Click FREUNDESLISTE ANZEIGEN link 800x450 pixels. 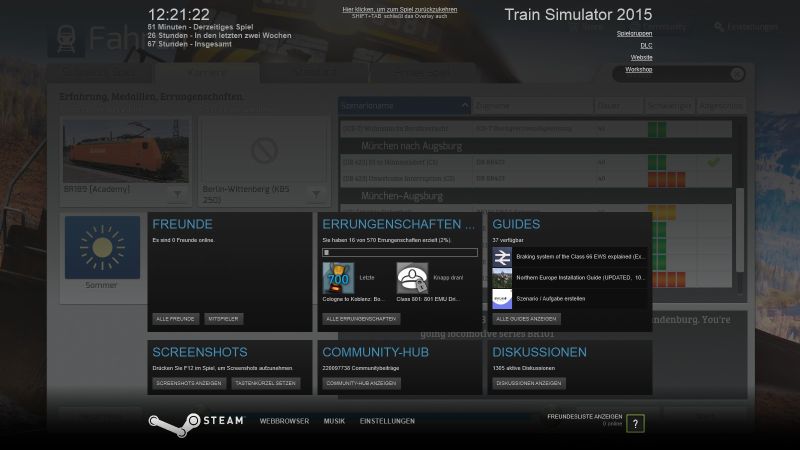tap(585, 417)
